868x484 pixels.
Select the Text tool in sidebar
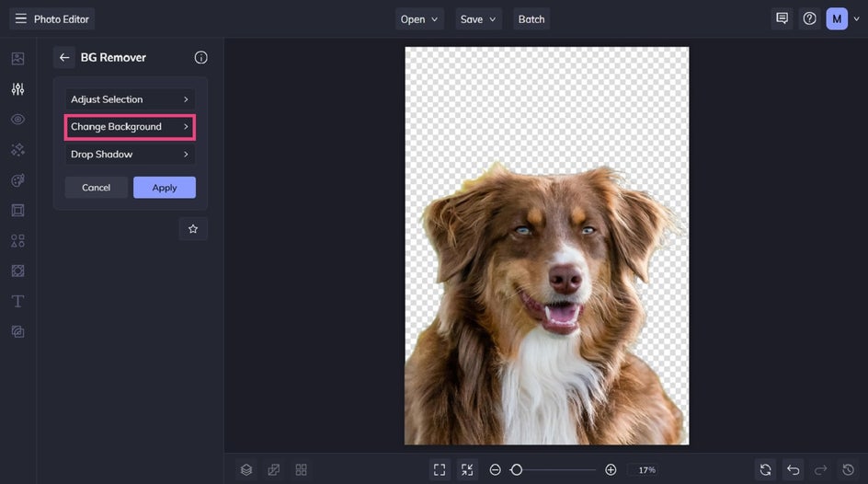tap(17, 301)
